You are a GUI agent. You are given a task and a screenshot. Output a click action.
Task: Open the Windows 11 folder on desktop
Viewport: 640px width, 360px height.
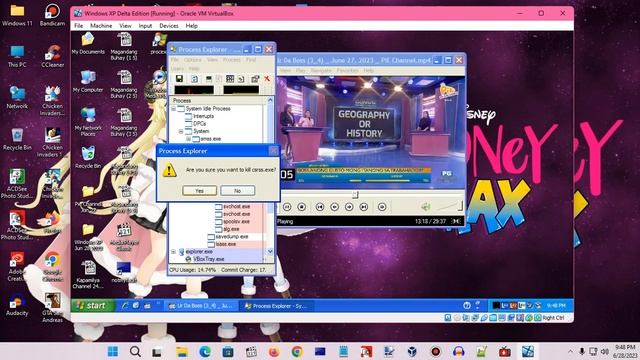17,15
